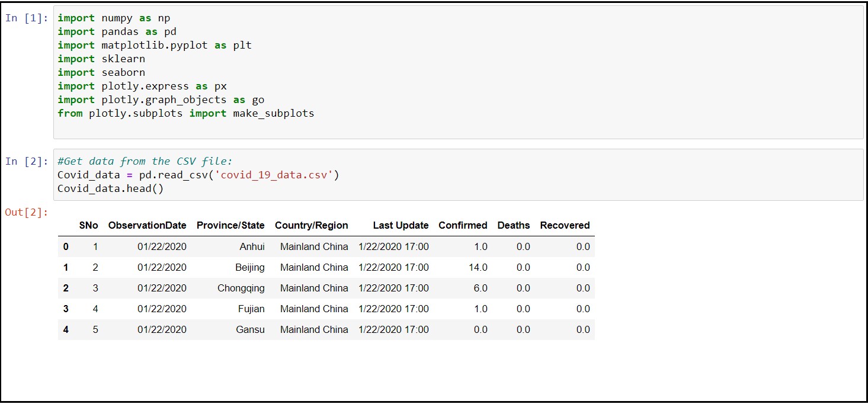Click the 'from plotly.subplots import make_subplots' line
Screen dimensions: 868x404
click(186, 113)
